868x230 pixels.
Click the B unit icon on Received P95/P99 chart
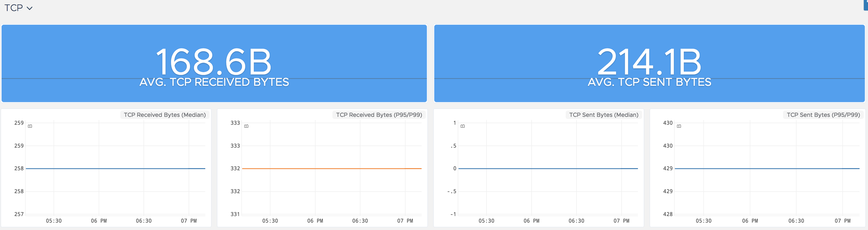coord(246,126)
